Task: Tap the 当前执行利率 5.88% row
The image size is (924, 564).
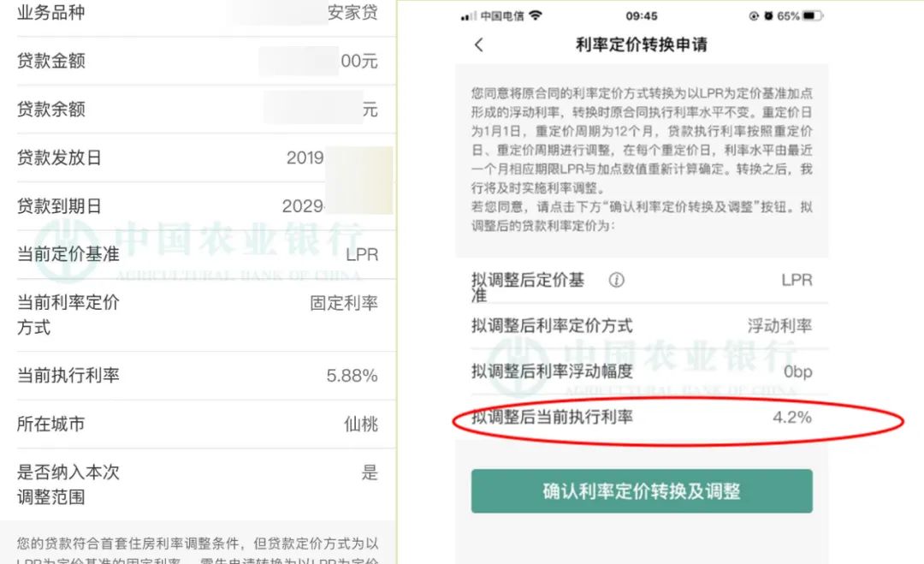Action: click(x=197, y=376)
